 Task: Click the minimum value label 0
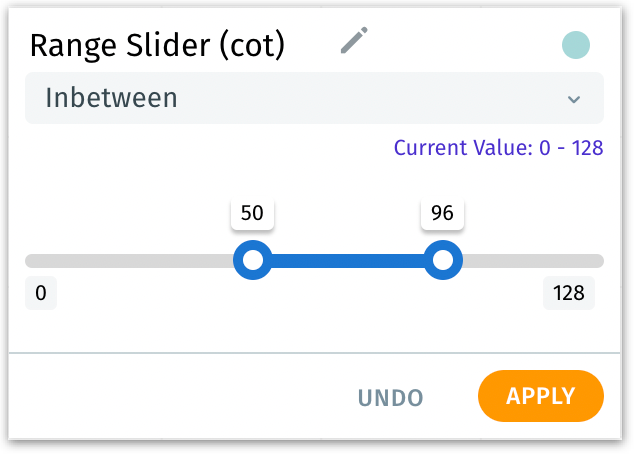tap(41, 294)
